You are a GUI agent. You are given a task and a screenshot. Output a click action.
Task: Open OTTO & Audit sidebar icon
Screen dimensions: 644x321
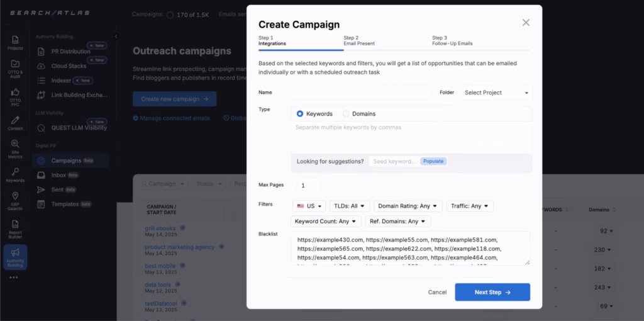15,67
